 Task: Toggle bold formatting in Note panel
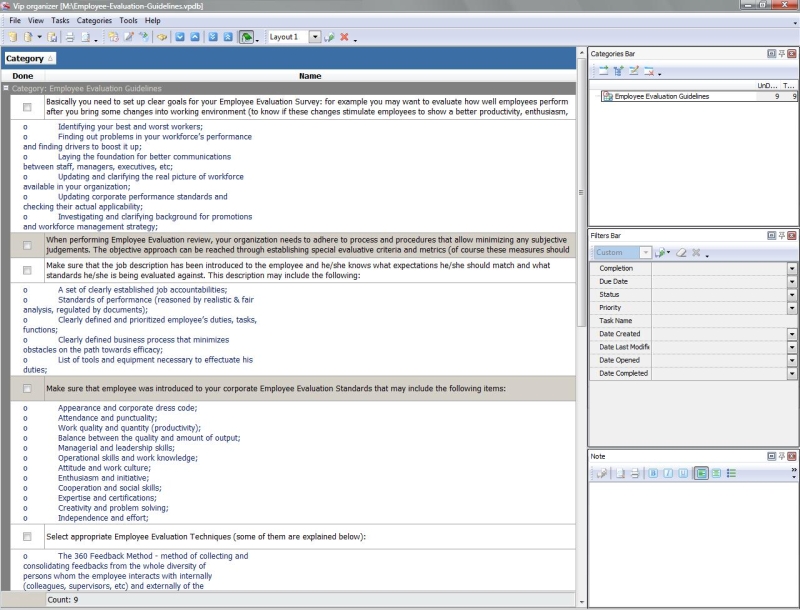(653, 473)
